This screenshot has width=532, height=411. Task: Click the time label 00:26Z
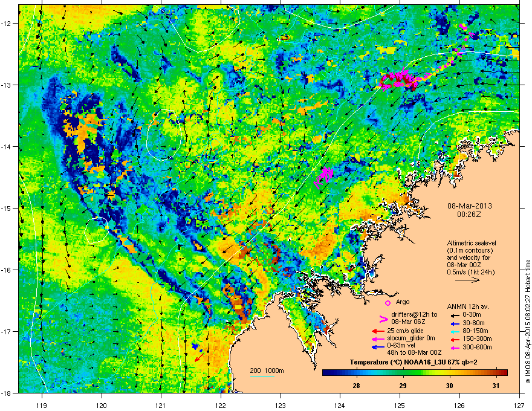(469, 215)
